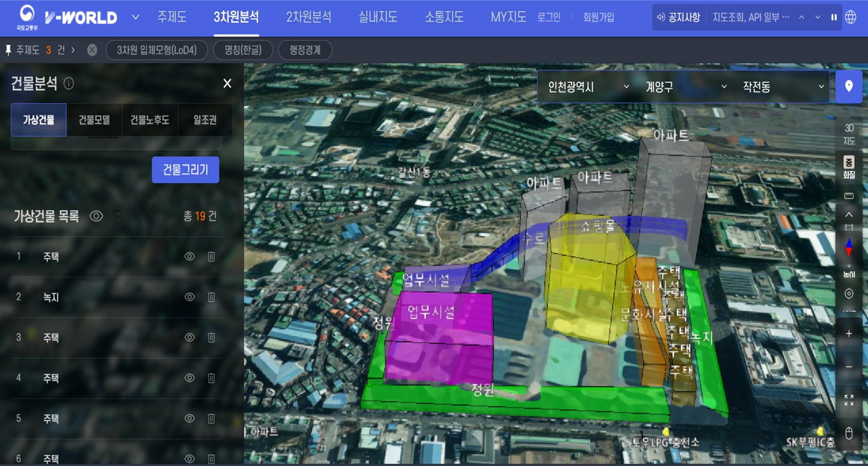The image size is (868, 466).
Task: Zoom in with the plus button
Action: click(x=849, y=334)
